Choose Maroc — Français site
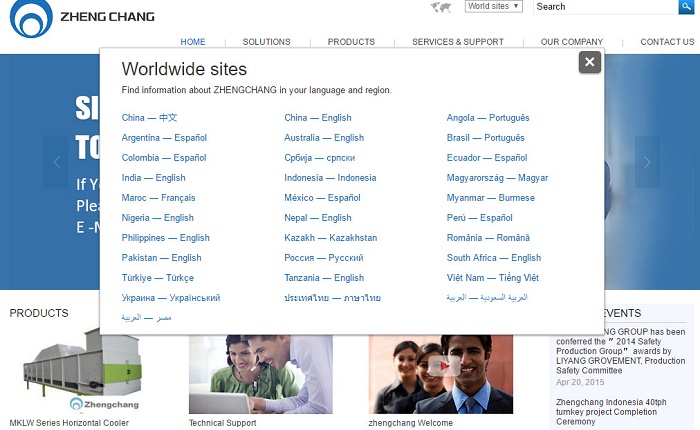The height and width of the screenshot is (430, 700). tap(158, 198)
